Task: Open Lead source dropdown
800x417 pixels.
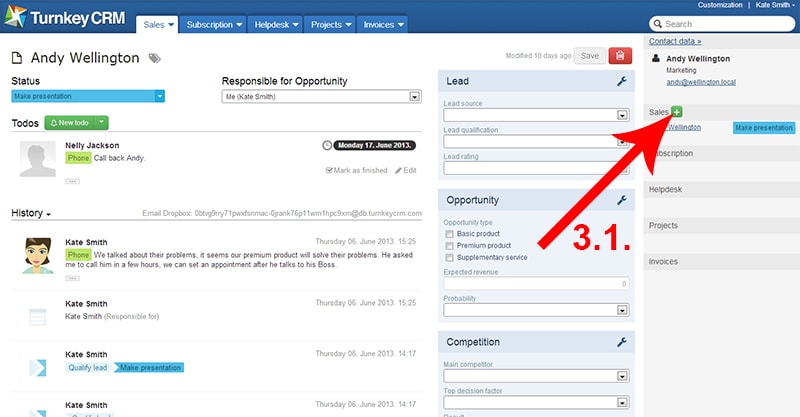Action: pyautogui.click(x=536, y=115)
